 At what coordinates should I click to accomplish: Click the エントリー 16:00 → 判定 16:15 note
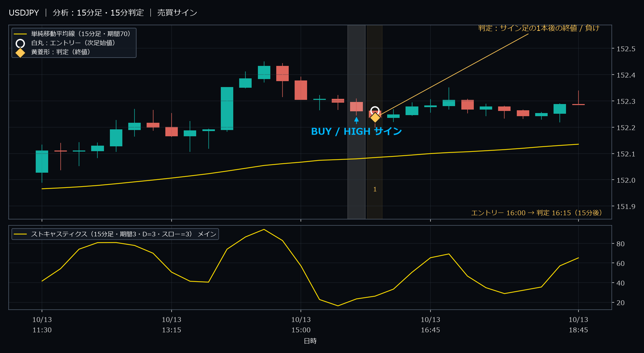click(x=537, y=213)
